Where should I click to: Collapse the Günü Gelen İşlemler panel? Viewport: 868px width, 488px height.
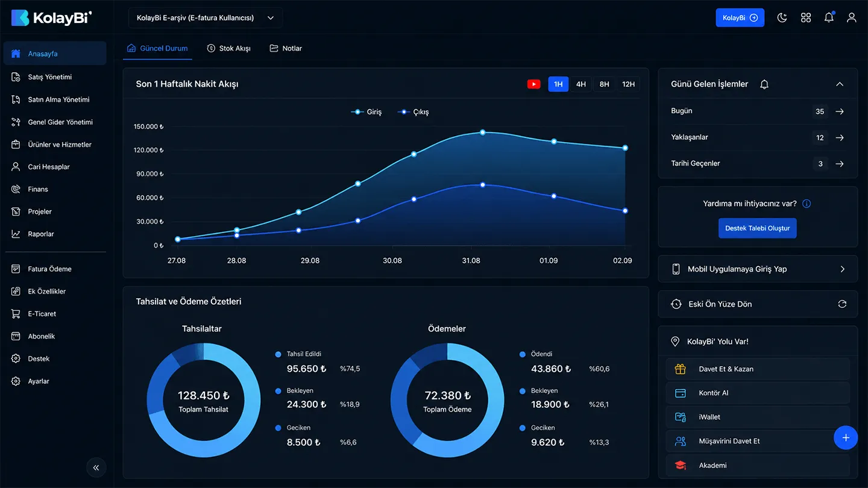coord(840,84)
